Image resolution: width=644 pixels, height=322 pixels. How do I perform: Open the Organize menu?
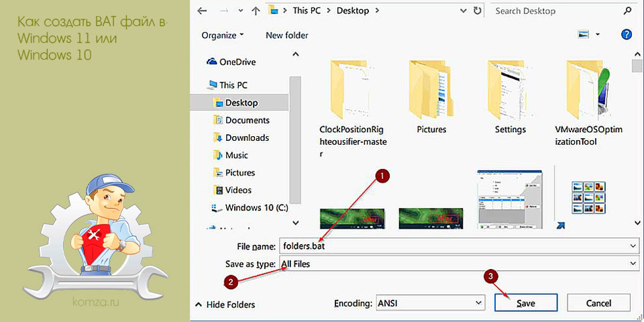coord(223,36)
